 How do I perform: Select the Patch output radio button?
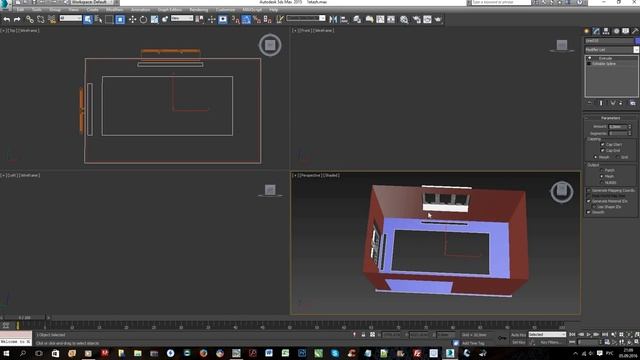click(602, 170)
